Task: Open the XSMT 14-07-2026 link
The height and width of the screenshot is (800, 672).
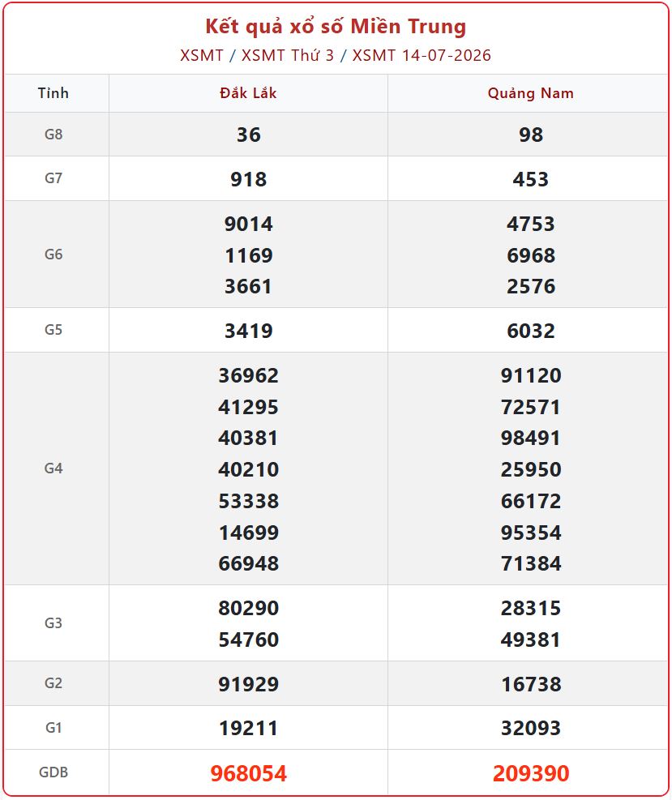Action: pos(422,55)
